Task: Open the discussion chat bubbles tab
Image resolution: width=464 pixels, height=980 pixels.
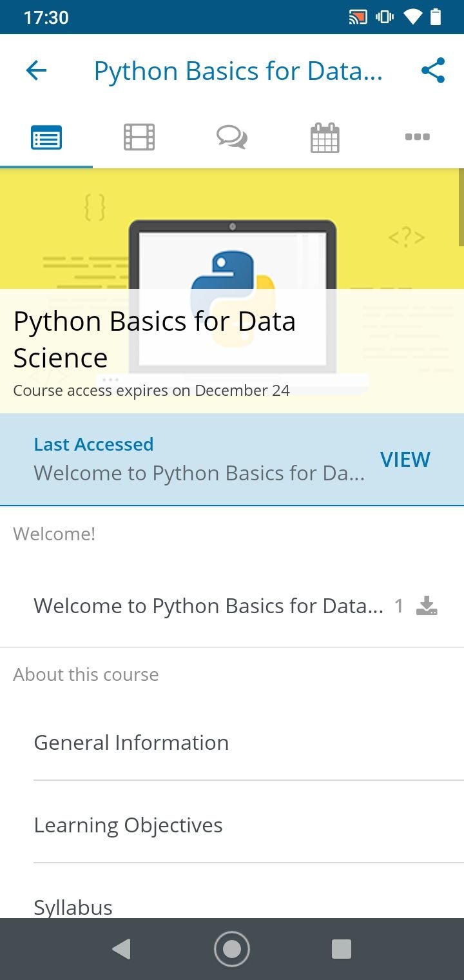Action: pyautogui.click(x=232, y=137)
